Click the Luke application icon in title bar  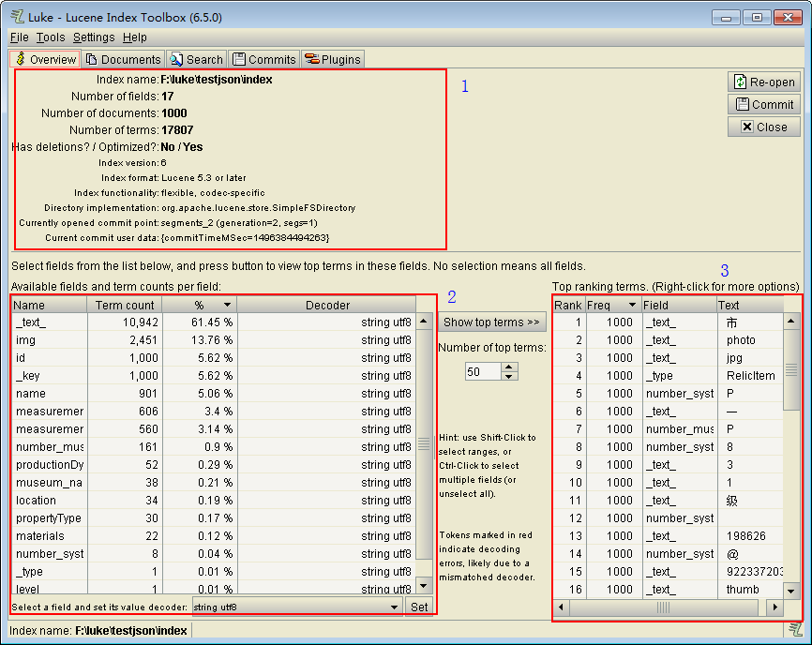coord(18,17)
